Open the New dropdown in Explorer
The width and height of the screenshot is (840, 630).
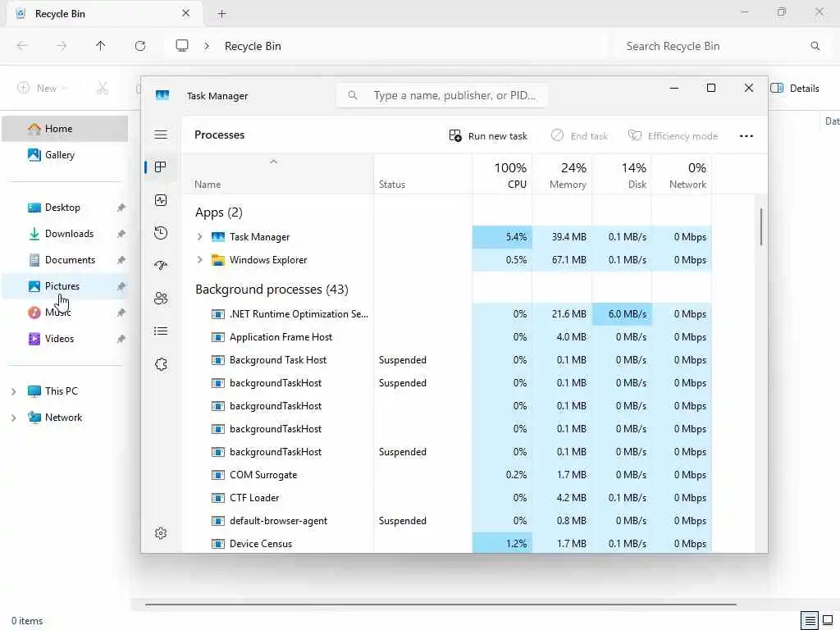[42, 89]
